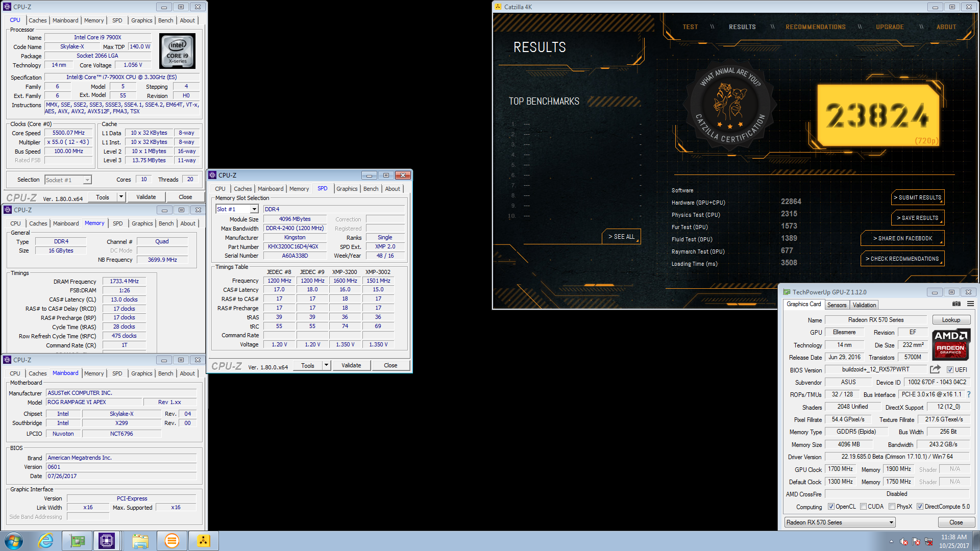Click the GPU-Z screenshot camera icon
Image resolution: width=980 pixels, height=551 pixels.
956,304
